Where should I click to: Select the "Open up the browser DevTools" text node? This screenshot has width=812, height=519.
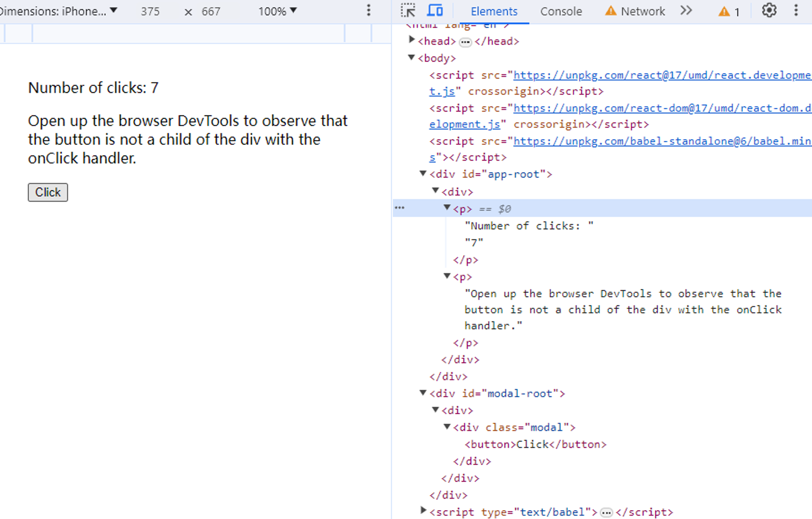pyautogui.click(x=623, y=310)
